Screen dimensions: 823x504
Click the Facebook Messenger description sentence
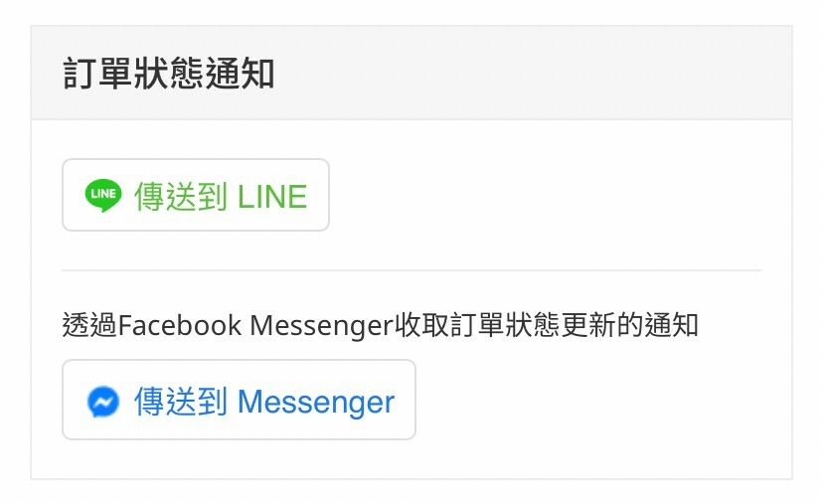380,325
